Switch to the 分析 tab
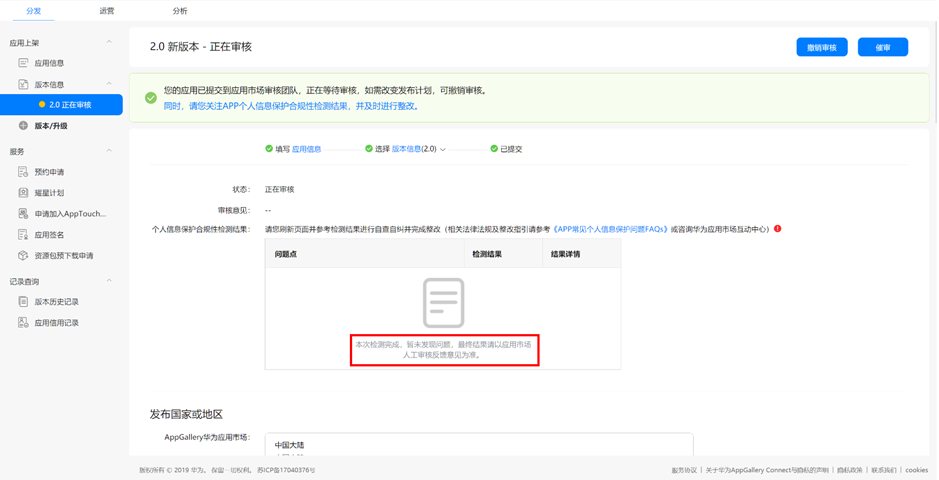939x480 pixels. click(x=180, y=11)
